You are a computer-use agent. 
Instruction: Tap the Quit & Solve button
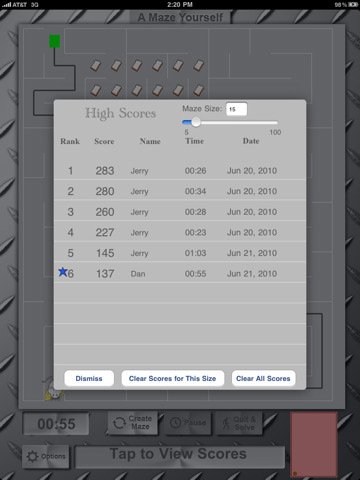[239, 423]
